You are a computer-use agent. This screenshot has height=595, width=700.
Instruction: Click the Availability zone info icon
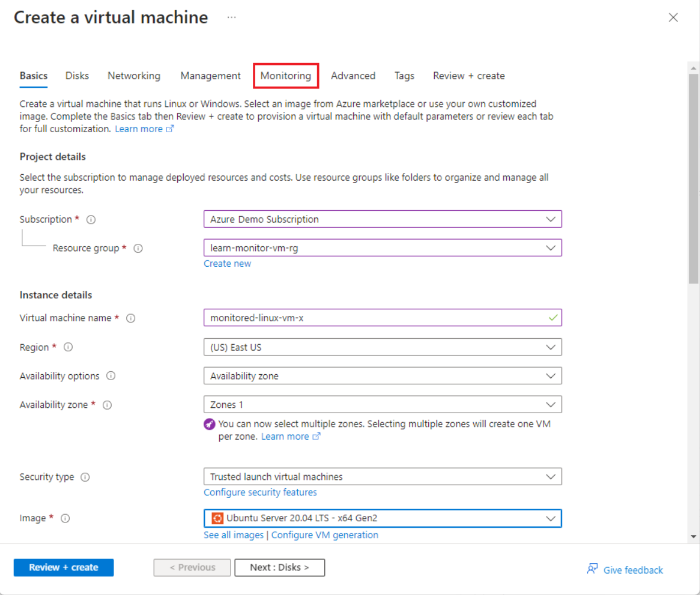[x=107, y=405]
